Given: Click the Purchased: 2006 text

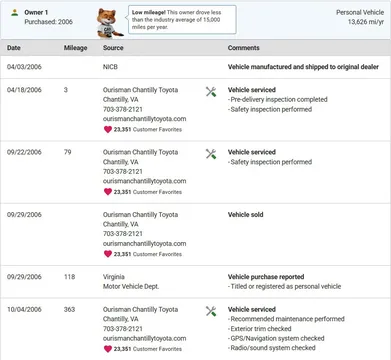Looking at the screenshot, I should [48, 22].
